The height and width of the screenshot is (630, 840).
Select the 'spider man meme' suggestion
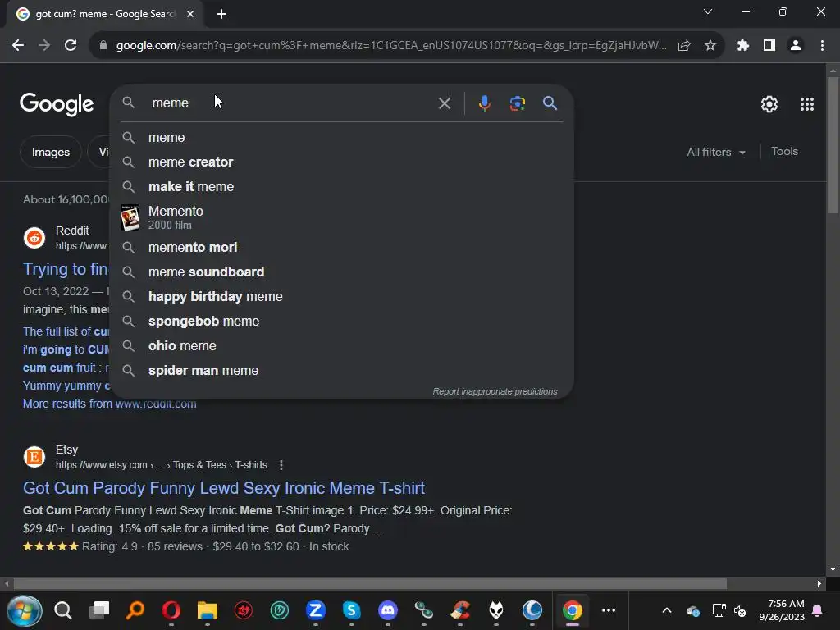(342, 371)
